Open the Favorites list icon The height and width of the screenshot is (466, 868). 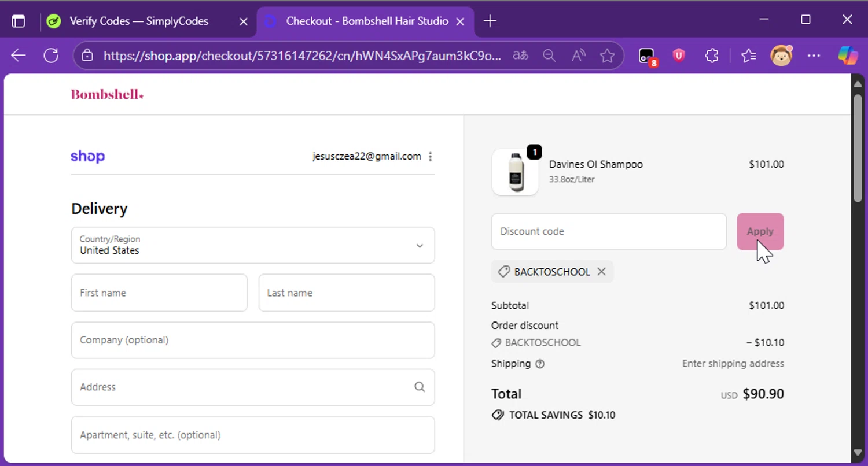click(748, 56)
